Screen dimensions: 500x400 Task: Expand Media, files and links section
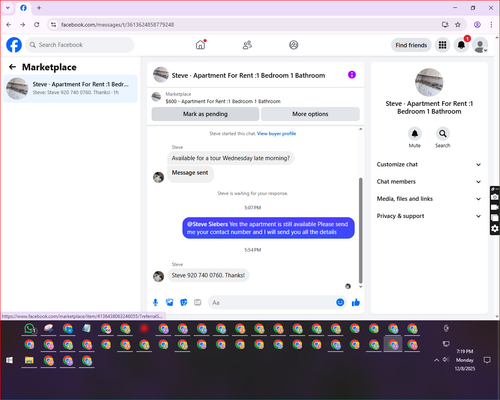[x=429, y=199]
